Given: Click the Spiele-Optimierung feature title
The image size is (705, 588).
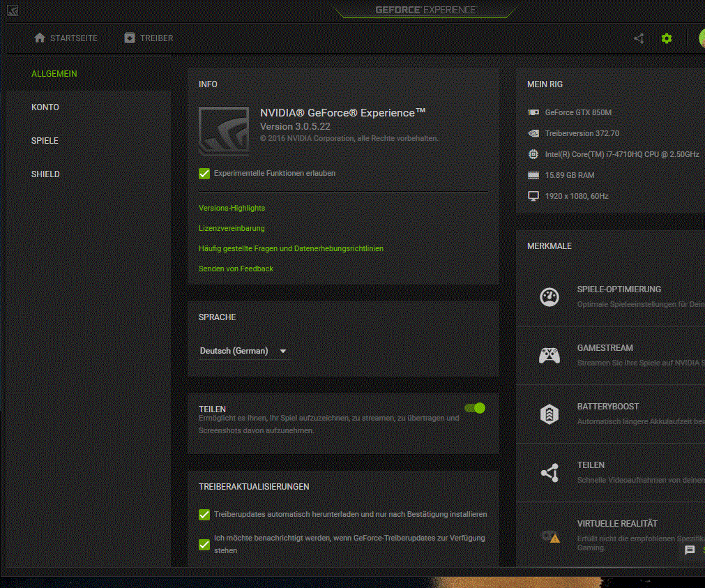Looking at the screenshot, I should [619, 289].
